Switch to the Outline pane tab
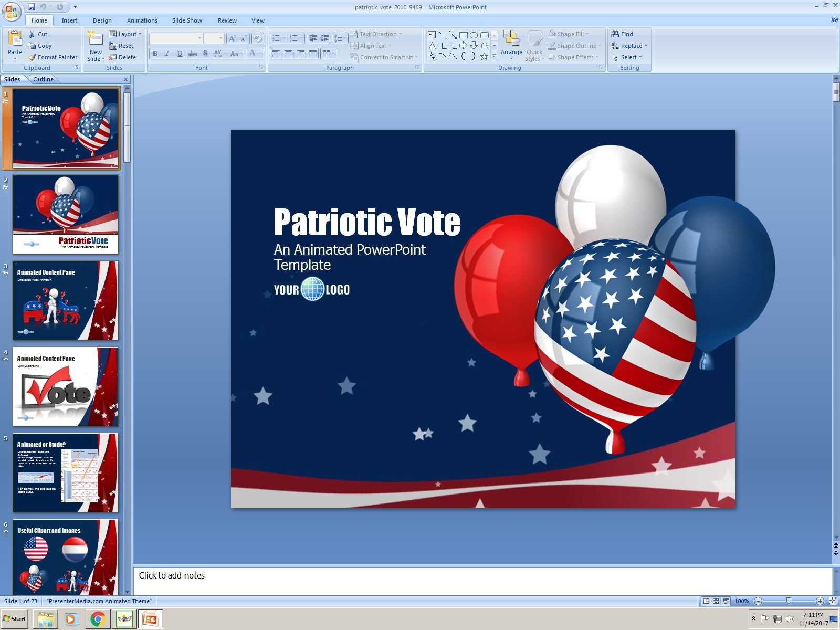840x630 pixels. [43, 79]
